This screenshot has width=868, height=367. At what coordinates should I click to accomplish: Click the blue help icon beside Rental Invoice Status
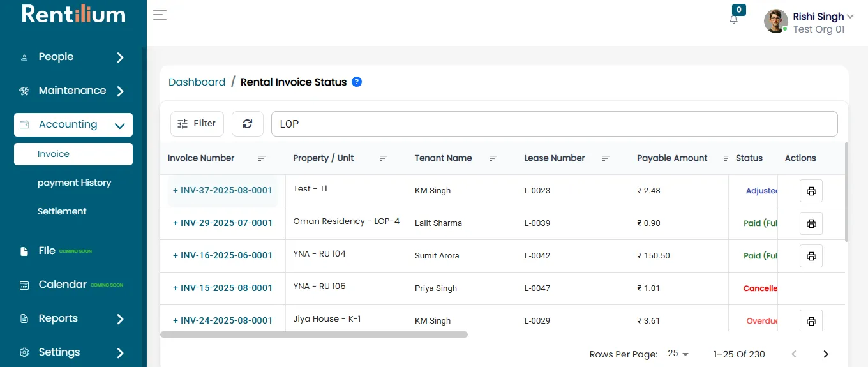point(357,82)
